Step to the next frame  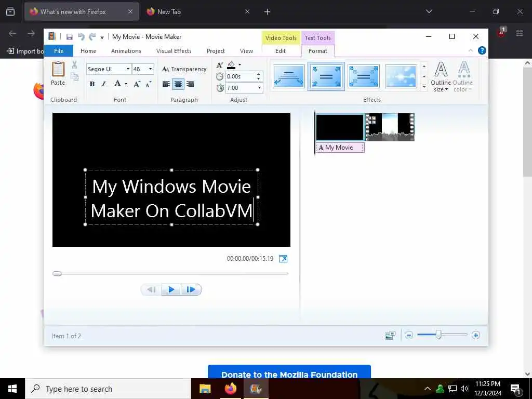pyautogui.click(x=191, y=290)
